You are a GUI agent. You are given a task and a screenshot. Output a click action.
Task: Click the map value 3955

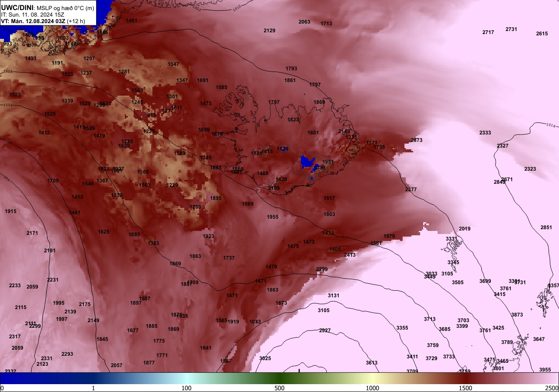[545, 370]
